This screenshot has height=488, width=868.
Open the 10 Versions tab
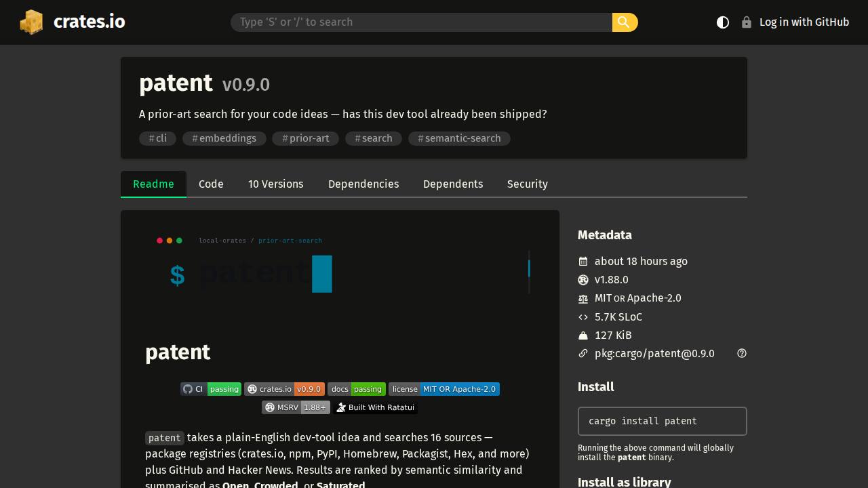275,184
